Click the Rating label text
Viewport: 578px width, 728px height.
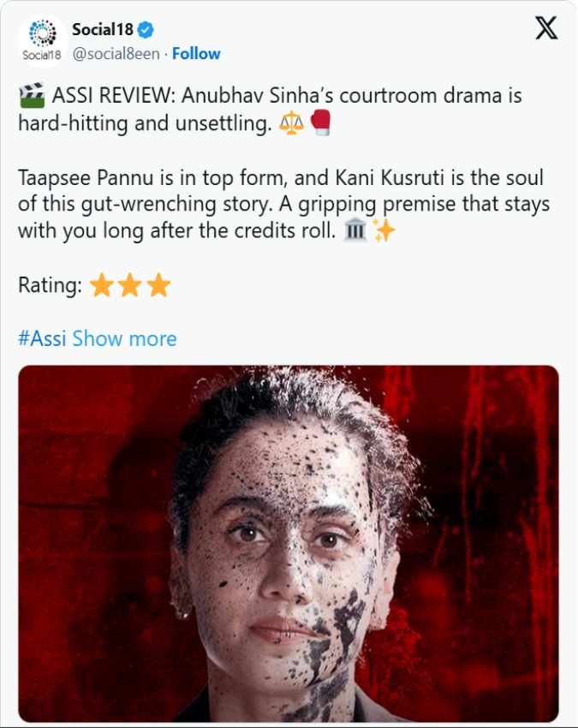click(50, 285)
